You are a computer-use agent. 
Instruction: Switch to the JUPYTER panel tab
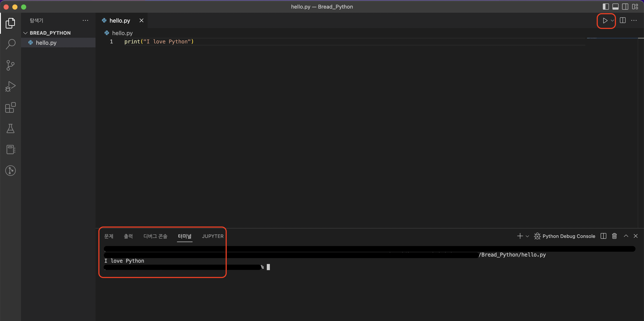pyautogui.click(x=212, y=236)
